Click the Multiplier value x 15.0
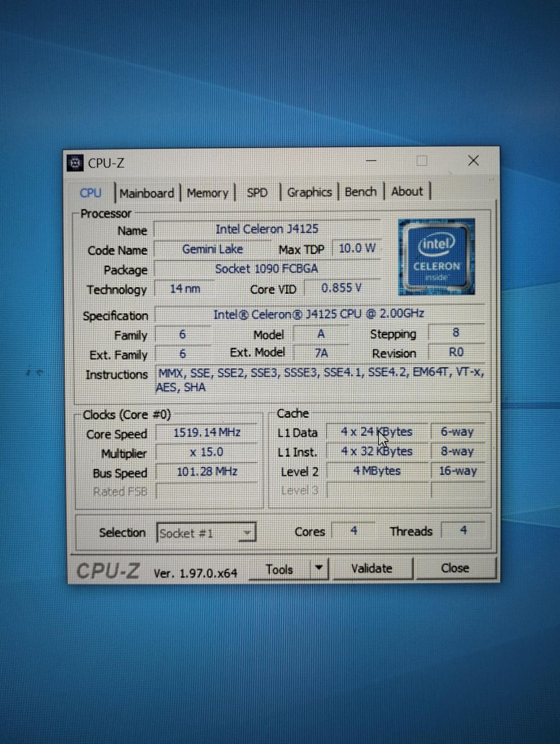560x744 pixels. (206, 452)
